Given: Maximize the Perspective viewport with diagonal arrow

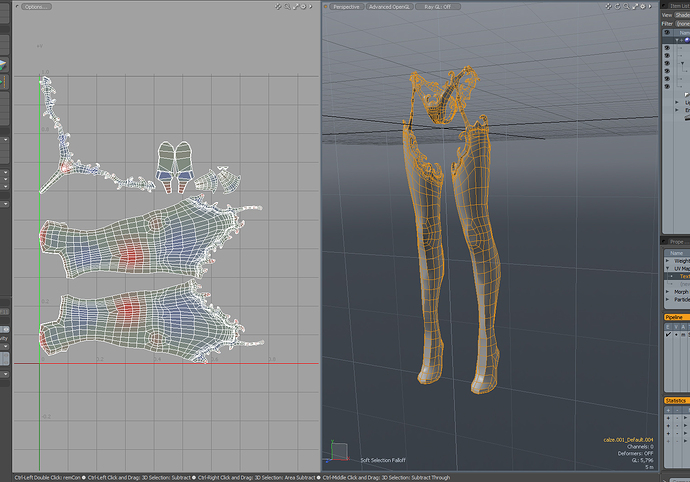Looking at the screenshot, I should coord(635,7).
